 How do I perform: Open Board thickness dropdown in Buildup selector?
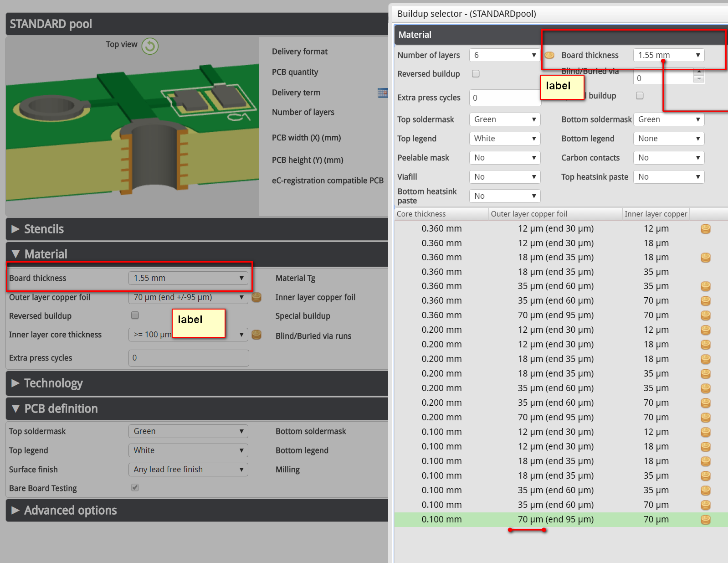(x=669, y=55)
